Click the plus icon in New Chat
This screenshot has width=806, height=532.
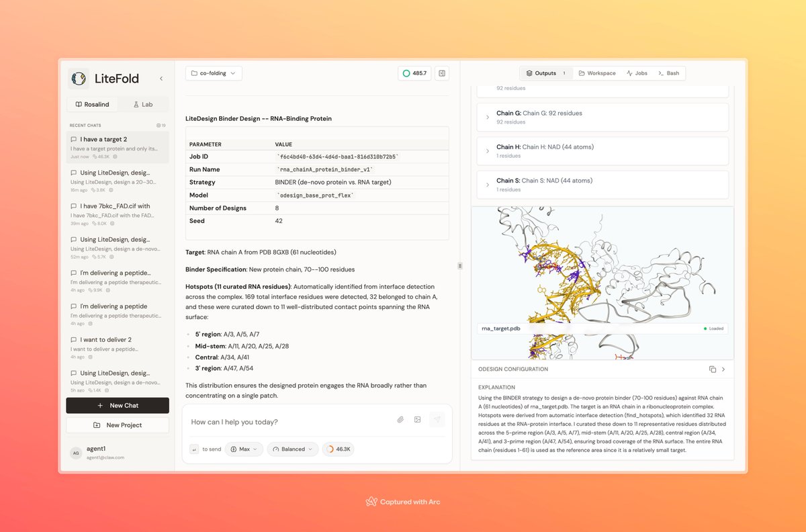point(100,406)
